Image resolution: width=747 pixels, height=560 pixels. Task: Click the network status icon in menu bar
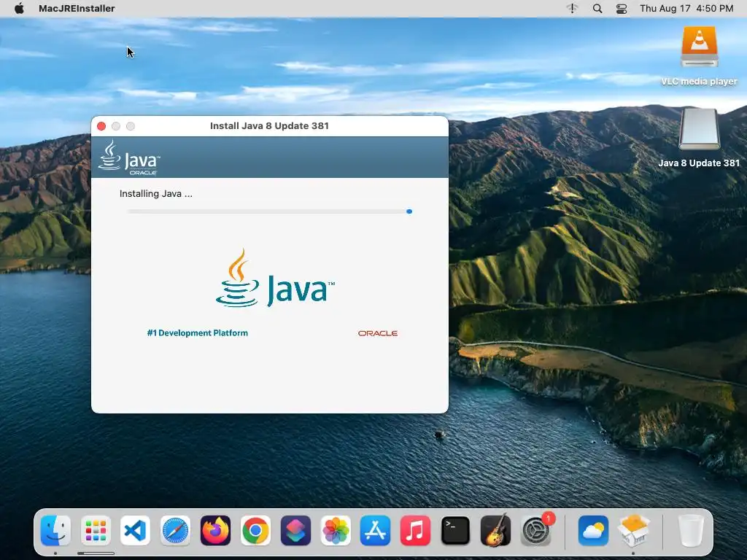(573, 8)
